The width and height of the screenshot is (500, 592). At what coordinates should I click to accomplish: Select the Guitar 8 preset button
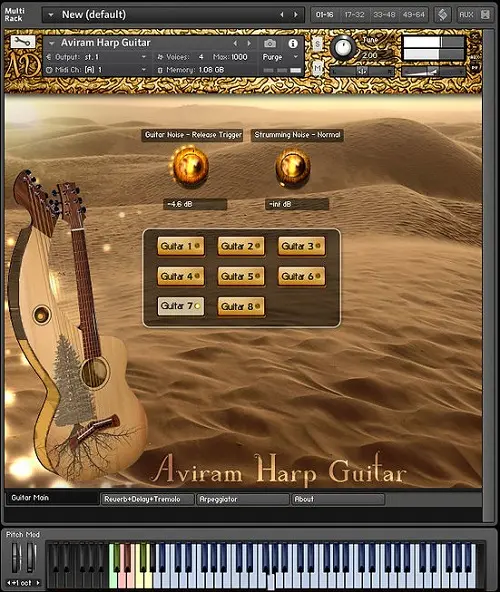point(241,307)
